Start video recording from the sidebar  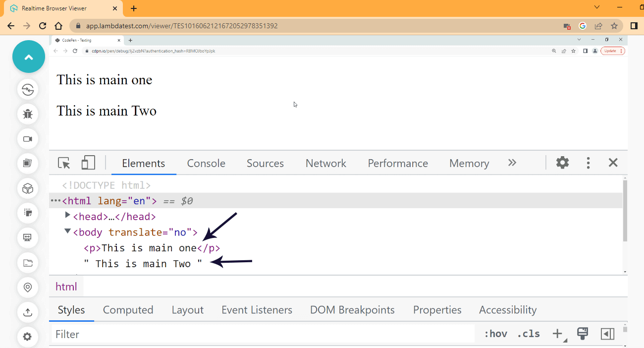[x=28, y=139]
